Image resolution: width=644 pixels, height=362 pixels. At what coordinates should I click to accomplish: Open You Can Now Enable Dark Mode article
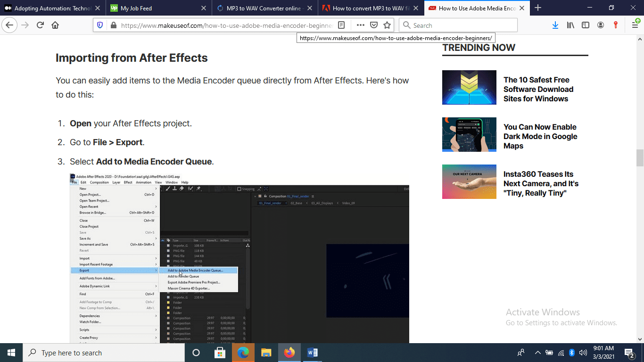(x=540, y=136)
